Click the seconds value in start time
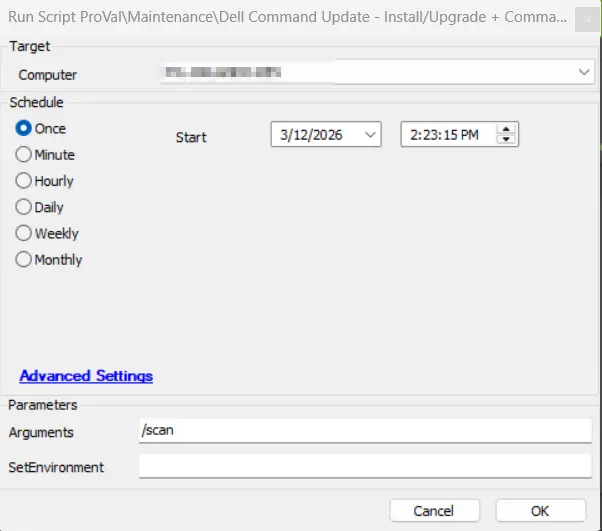602x531 pixels. pyautogui.click(x=444, y=134)
